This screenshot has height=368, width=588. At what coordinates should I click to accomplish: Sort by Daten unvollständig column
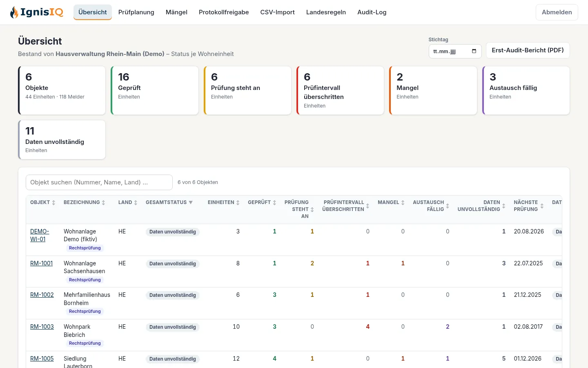(481, 206)
